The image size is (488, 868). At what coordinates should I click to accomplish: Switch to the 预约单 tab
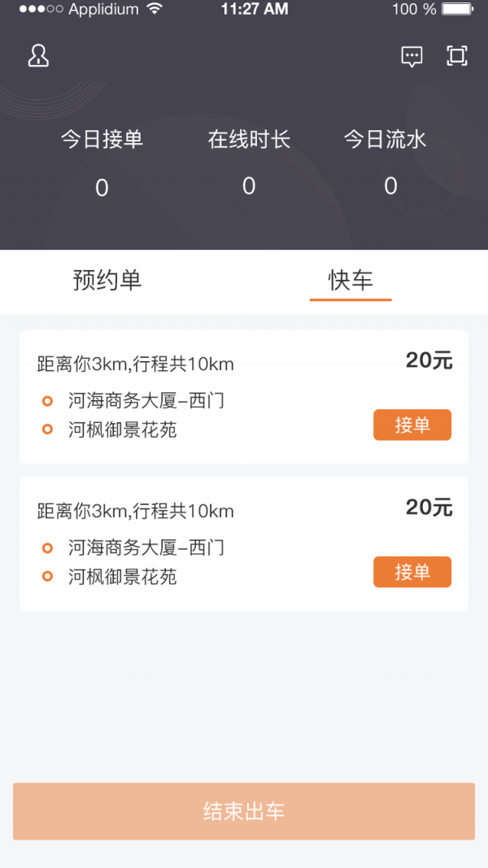point(107,281)
